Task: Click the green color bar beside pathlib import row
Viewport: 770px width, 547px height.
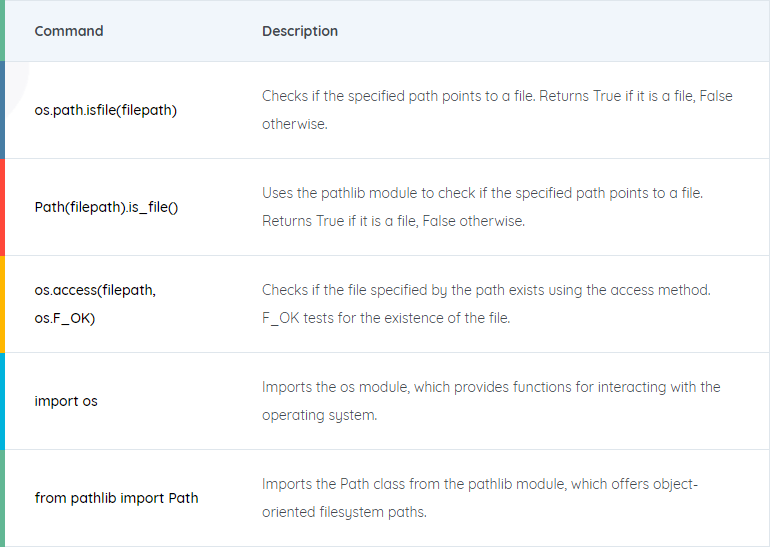Action: pyautogui.click(x=2, y=498)
